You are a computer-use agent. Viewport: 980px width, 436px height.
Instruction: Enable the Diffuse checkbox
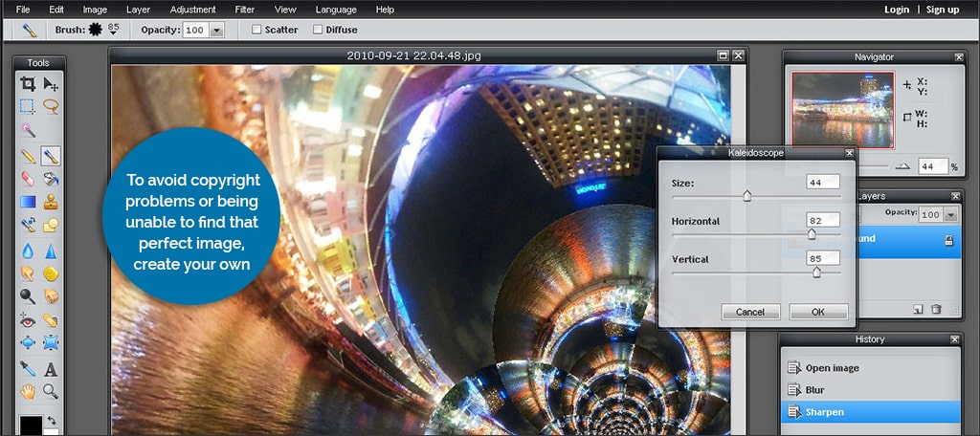tap(318, 30)
